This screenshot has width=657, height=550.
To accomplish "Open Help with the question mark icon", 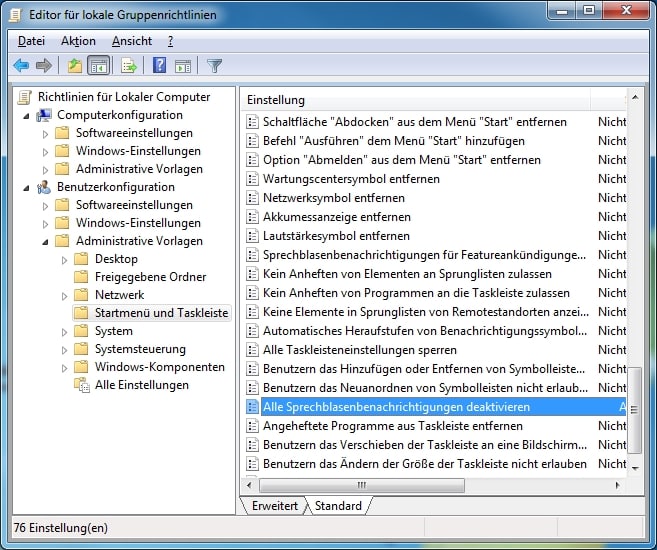I will click(x=160, y=65).
